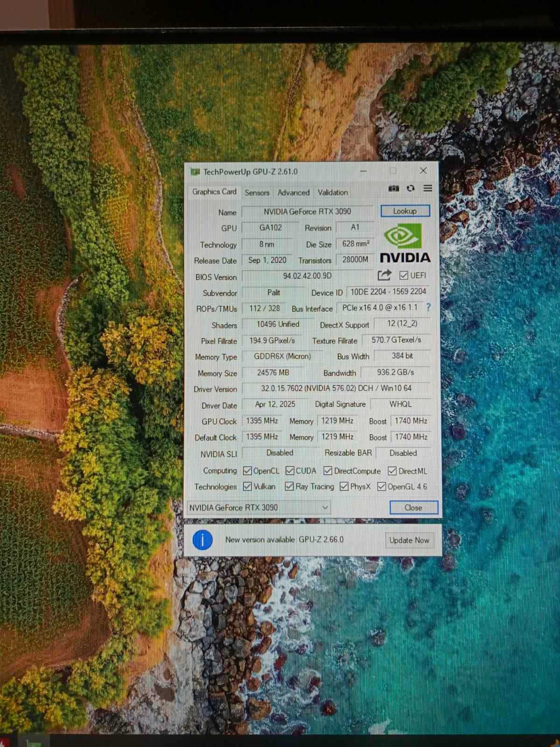The image size is (560, 747).
Task: Click the 'New version available: GPU-Z 2.66.0' text
Action: [284, 540]
